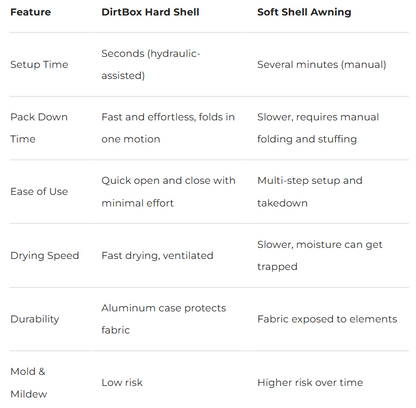Click the Soft Shell Awning header
The image size is (416, 408).
coord(304,12)
